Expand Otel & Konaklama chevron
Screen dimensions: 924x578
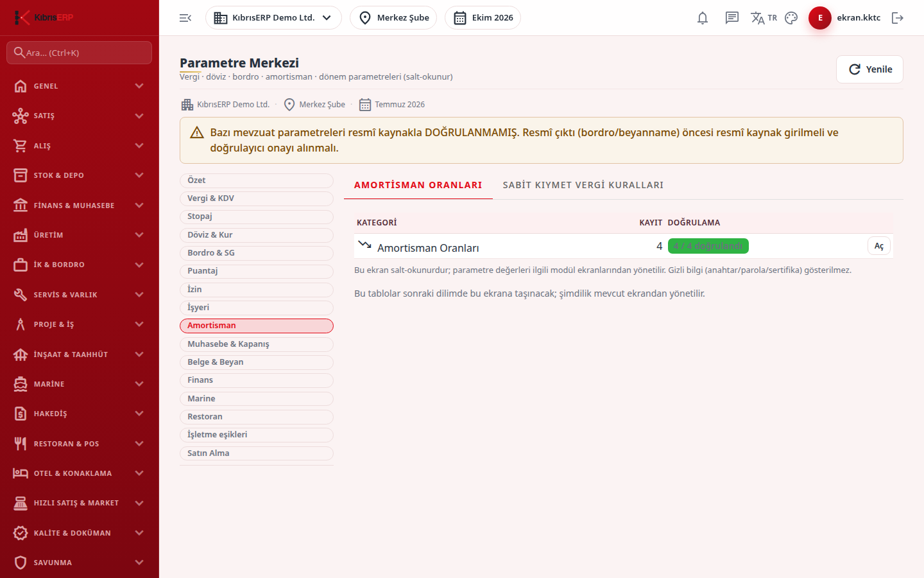(139, 473)
